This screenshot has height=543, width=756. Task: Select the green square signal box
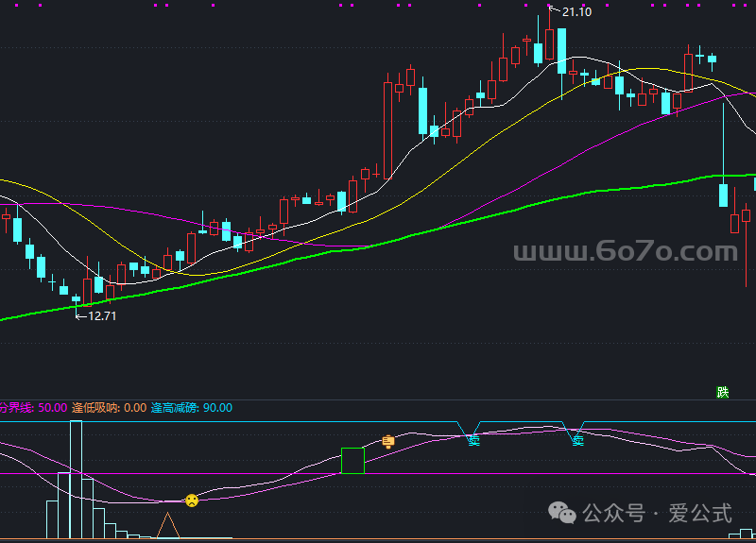(352, 461)
